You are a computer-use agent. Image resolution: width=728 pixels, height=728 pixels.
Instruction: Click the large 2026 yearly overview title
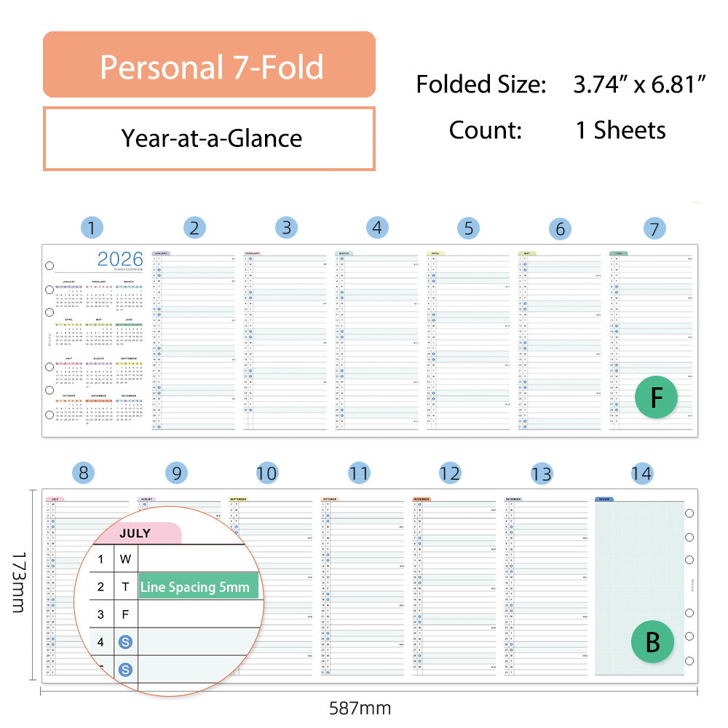(121, 258)
